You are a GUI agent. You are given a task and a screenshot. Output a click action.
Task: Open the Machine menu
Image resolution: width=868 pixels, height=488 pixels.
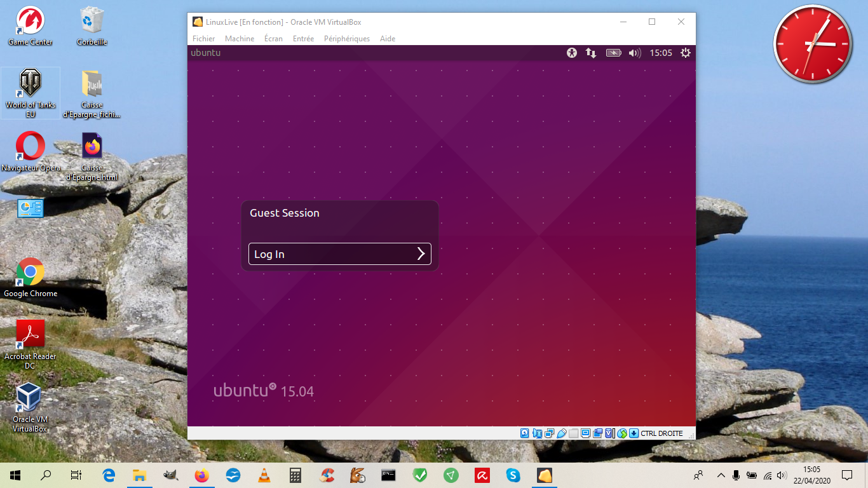[x=240, y=39]
